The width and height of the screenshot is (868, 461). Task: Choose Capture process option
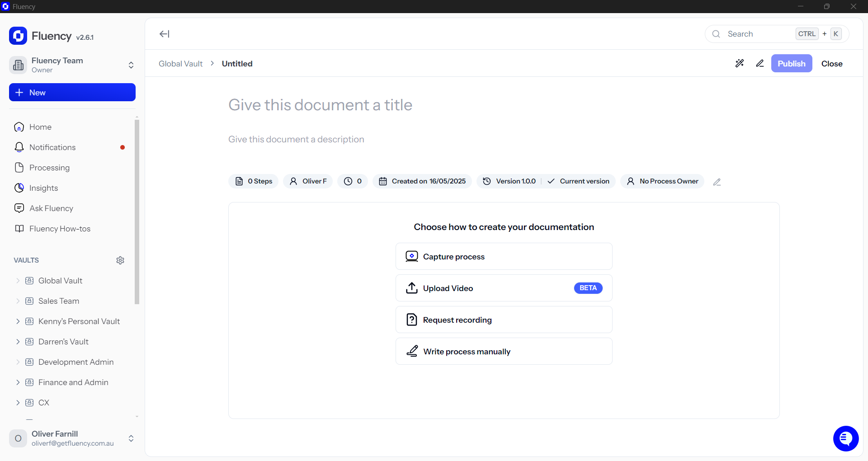[504, 256]
